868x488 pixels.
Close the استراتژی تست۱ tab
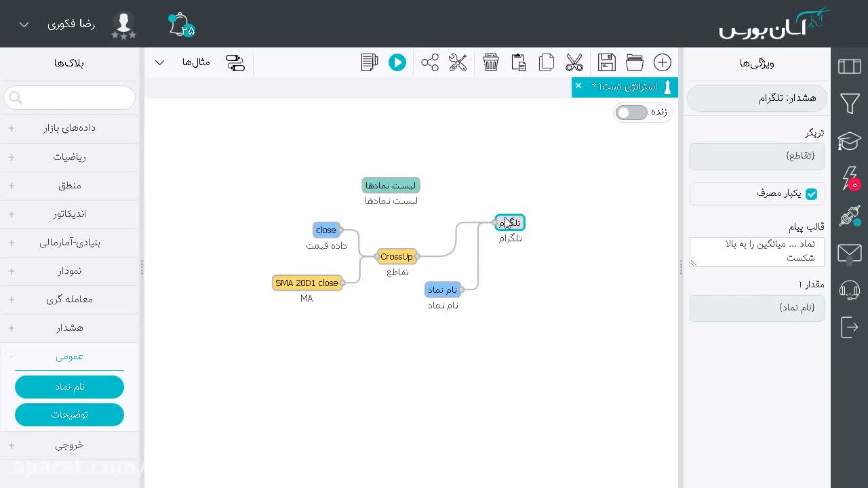coord(578,85)
